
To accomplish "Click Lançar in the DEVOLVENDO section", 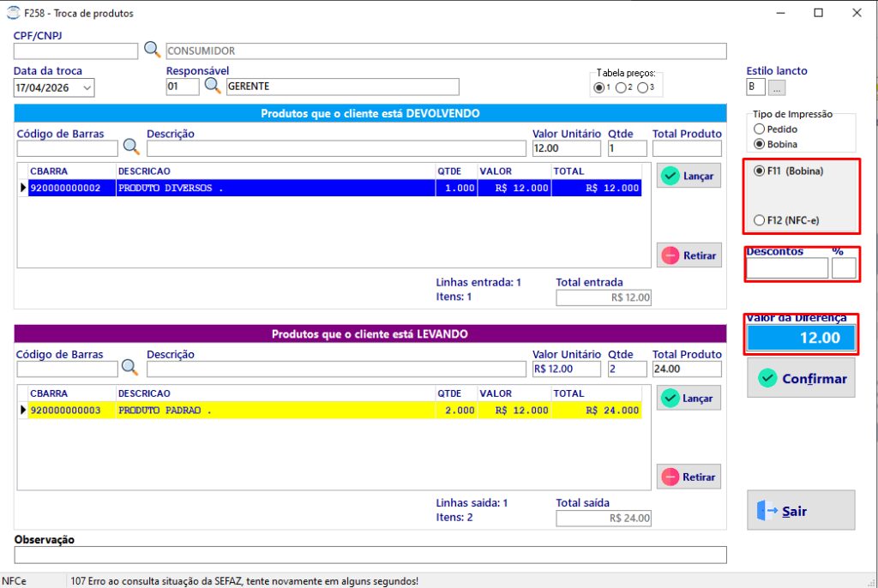I will pos(689,176).
